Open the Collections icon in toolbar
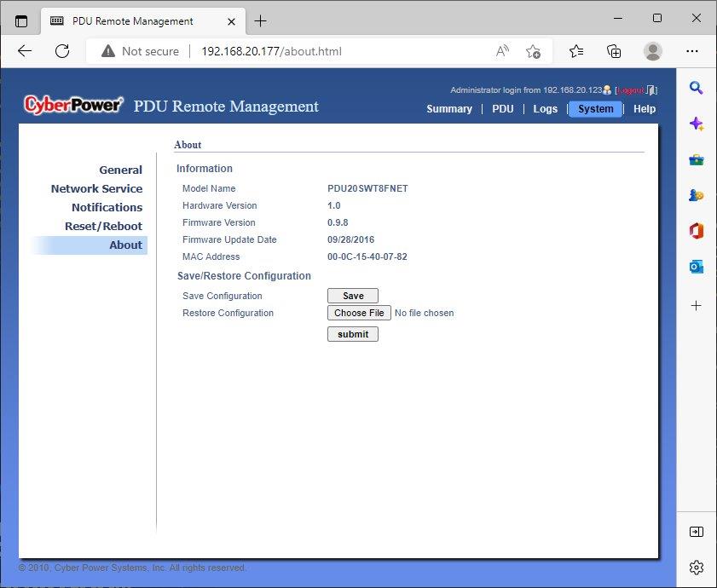717x588 pixels. click(614, 51)
